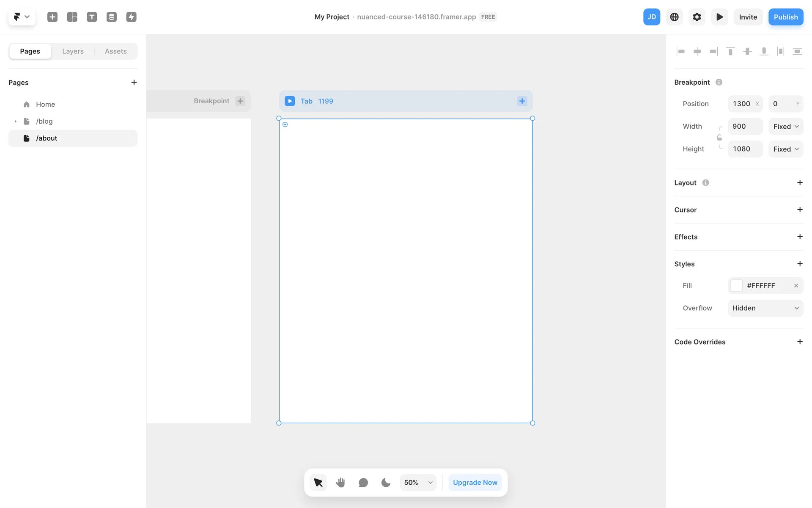Image resolution: width=812 pixels, height=508 pixels.
Task: Switch to the Layers tab
Action: coord(73,51)
